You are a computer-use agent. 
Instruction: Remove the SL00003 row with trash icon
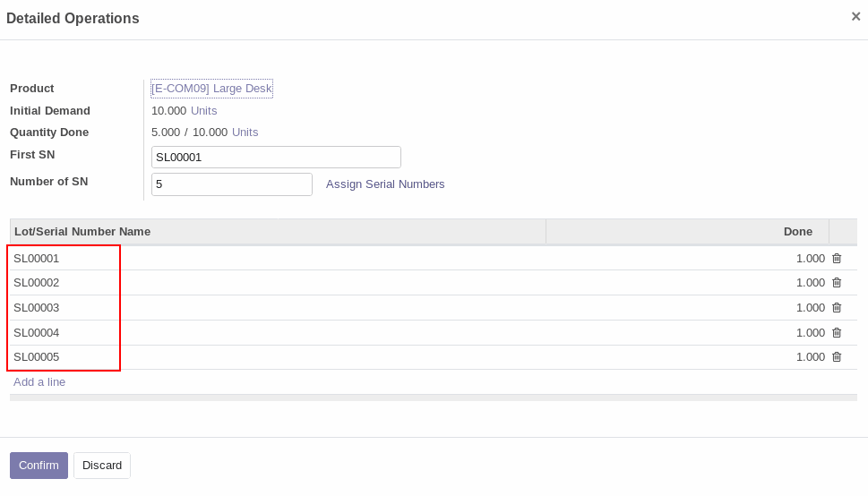pos(837,308)
